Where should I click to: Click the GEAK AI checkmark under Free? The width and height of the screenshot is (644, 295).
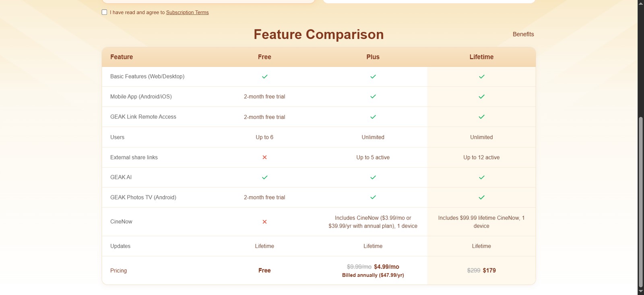click(x=264, y=177)
